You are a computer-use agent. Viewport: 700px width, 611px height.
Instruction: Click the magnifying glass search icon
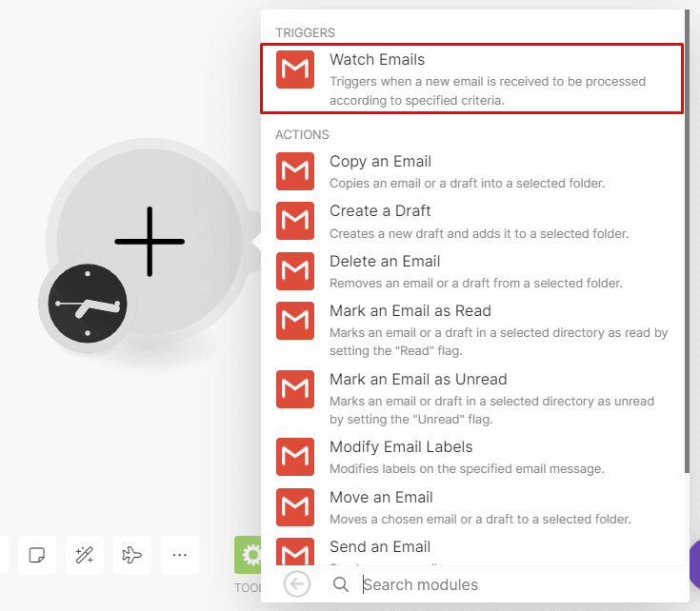click(341, 584)
